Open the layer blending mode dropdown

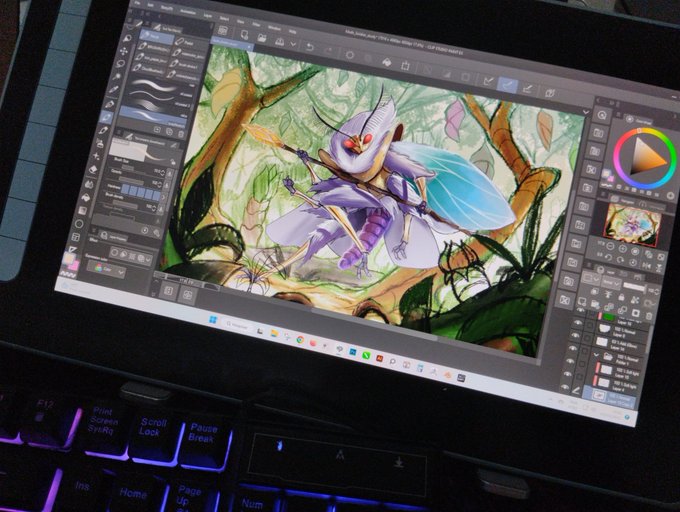611,283
